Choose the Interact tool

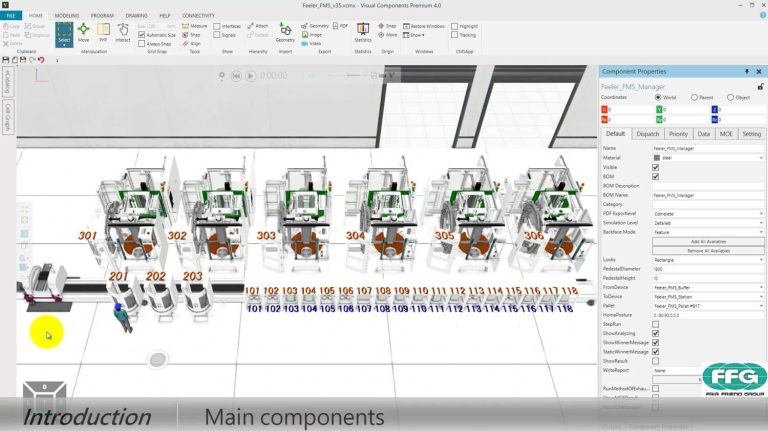122,33
